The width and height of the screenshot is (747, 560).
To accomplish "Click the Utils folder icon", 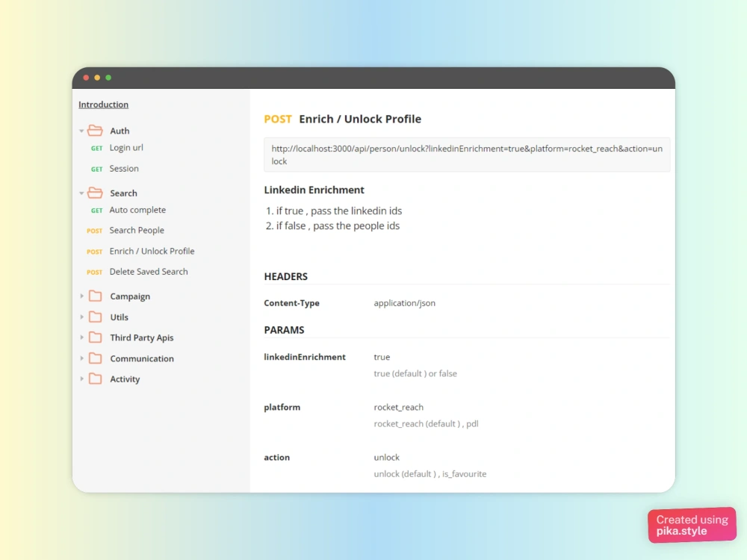I will [x=96, y=317].
